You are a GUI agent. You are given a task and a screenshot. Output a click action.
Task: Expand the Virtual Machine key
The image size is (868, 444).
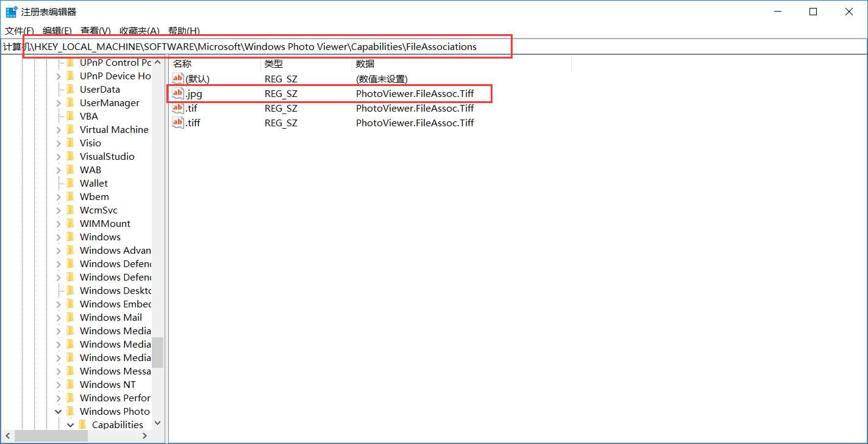59,130
